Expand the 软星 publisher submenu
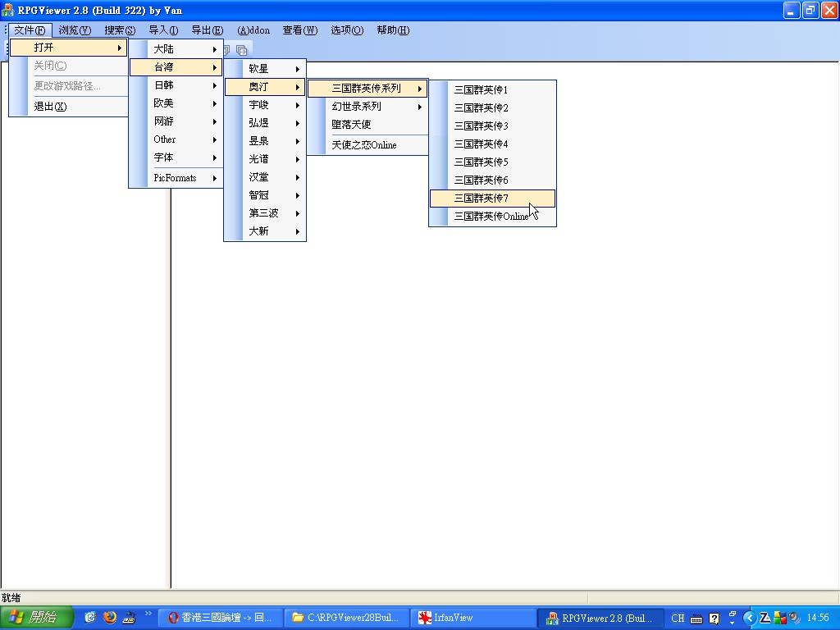This screenshot has height=630, width=840. coord(265,69)
